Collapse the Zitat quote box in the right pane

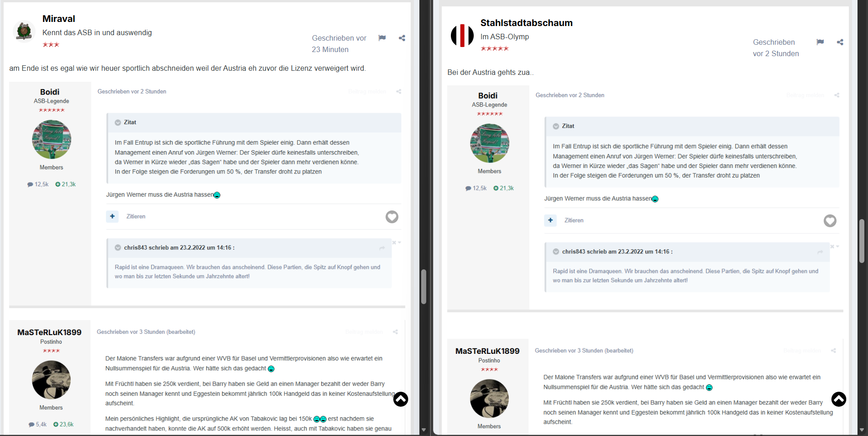tap(556, 126)
